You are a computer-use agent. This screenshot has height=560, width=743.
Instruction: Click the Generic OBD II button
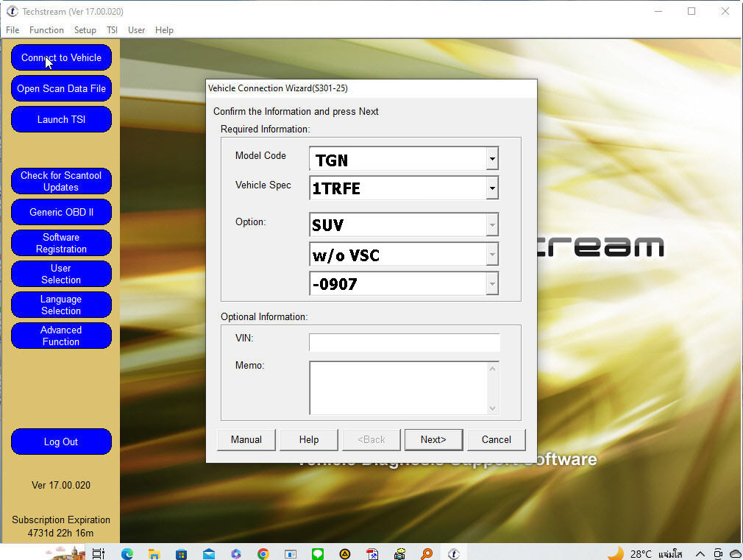(x=61, y=212)
